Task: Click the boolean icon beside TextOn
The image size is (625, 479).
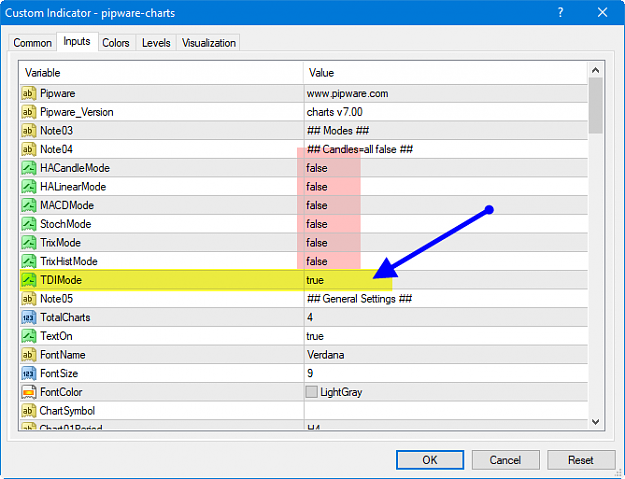Action: pos(28,336)
